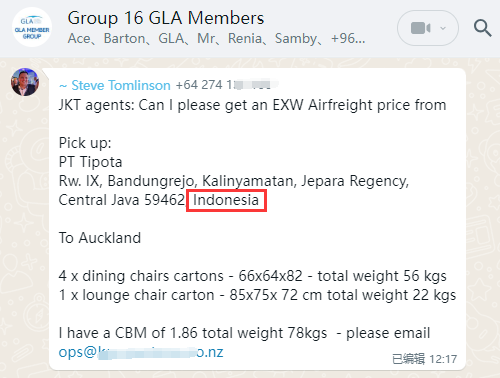Click the 12:17 message timestamp

click(x=443, y=359)
